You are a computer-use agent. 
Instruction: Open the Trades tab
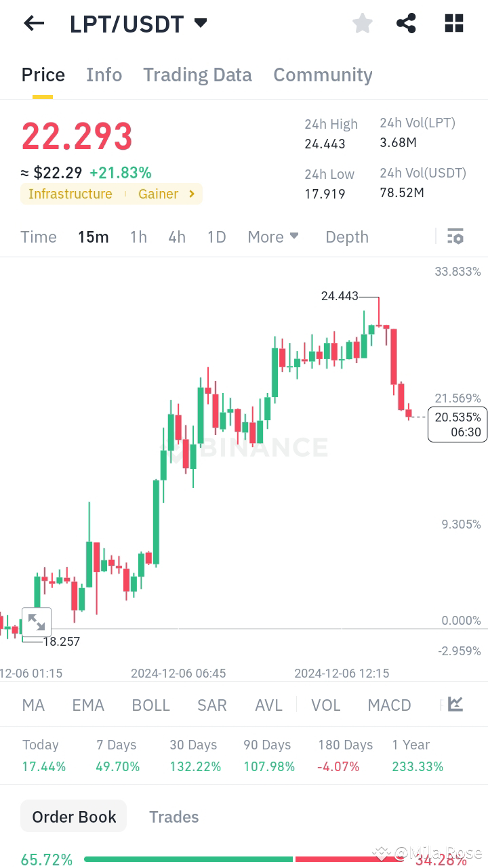(x=174, y=816)
